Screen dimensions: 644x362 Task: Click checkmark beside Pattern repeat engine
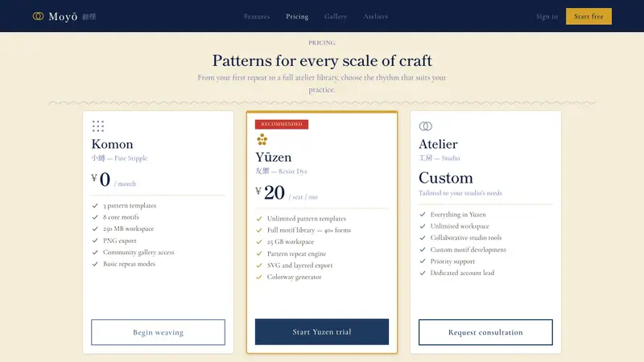(259, 253)
